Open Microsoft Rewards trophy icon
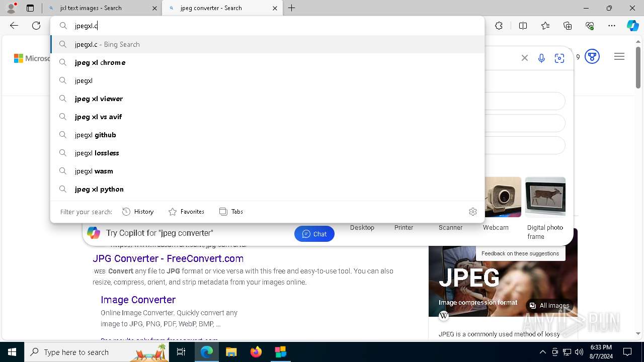 point(592,57)
